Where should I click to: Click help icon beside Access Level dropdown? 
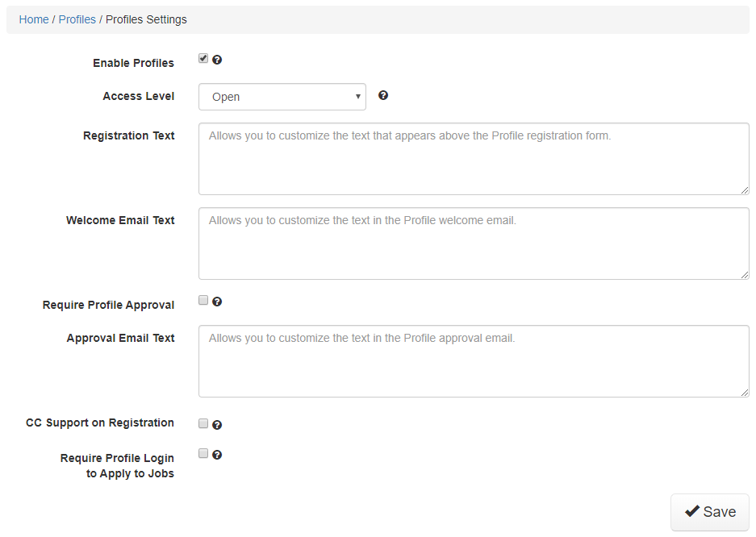(383, 95)
